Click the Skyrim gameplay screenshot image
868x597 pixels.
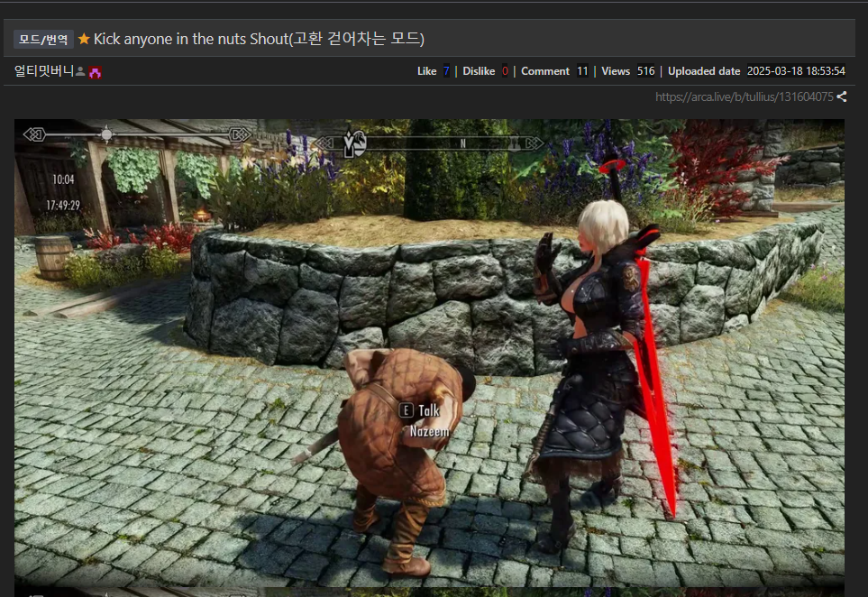[x=429, y=353]
